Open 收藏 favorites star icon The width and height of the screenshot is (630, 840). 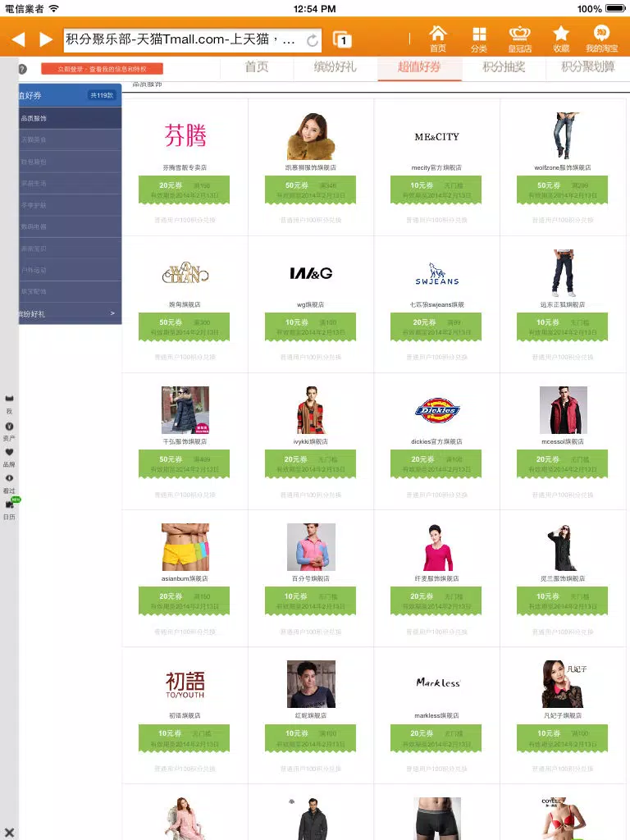561,39
